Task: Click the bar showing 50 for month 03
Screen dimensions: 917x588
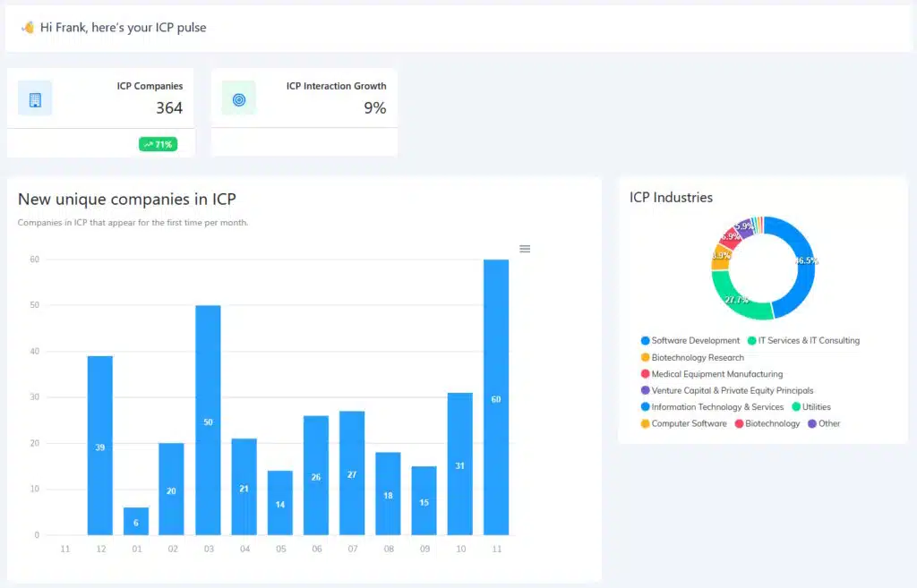Action: pyautogui.click(x=208, y=421)
